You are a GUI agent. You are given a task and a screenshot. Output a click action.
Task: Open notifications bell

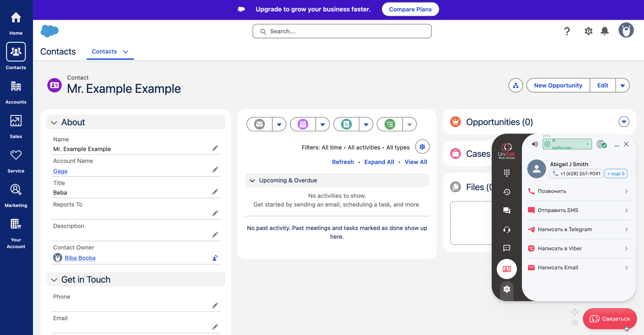point(605,31)
